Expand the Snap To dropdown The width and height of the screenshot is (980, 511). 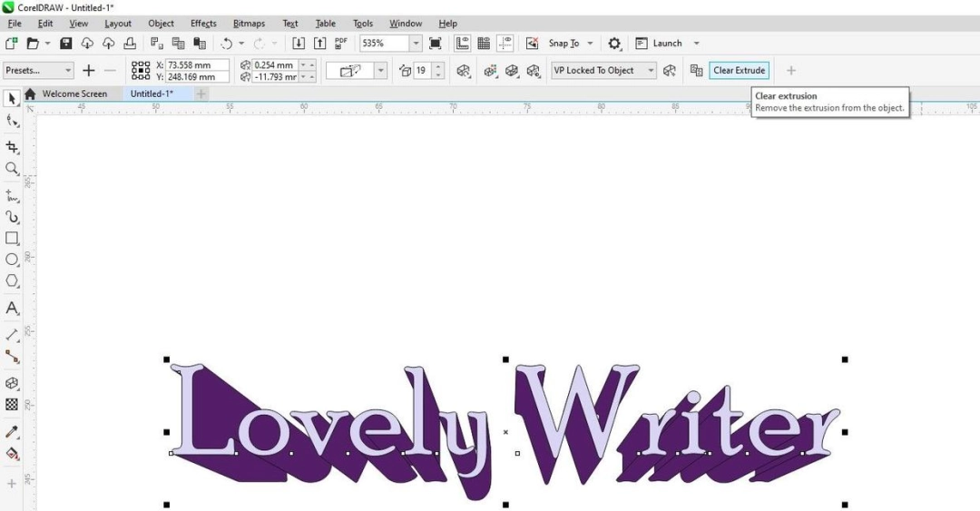590,44
